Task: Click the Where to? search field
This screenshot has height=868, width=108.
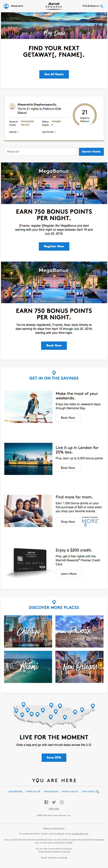Action: pos(40,152)
